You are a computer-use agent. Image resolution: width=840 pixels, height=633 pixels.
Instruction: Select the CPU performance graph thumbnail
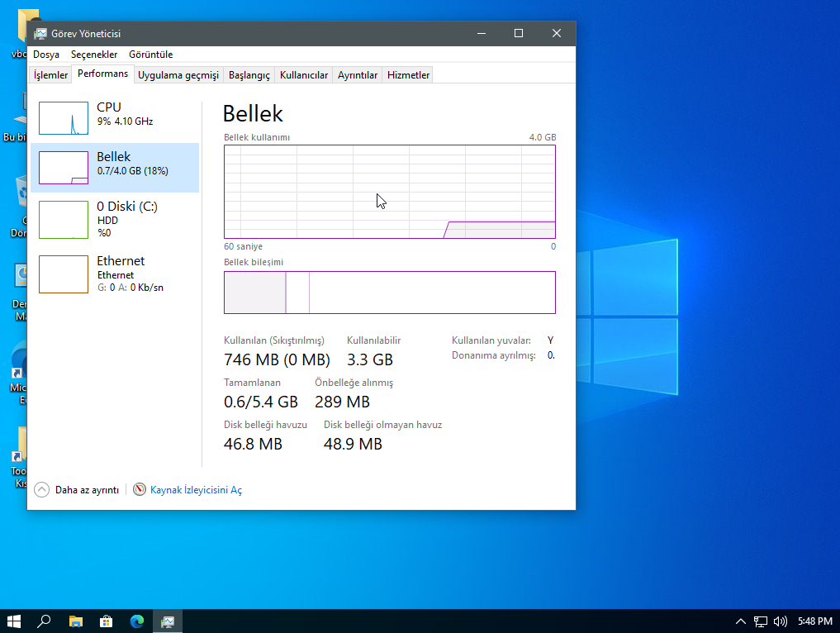click(x=64, y=118)
